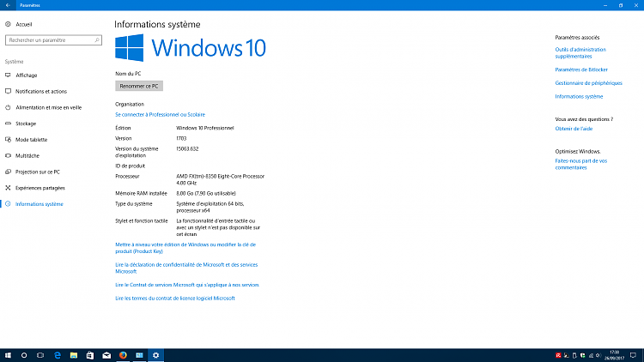The height and width of the screenshot is (362, 644).
Task: Open Cortana search circle on taskbar
Action: [24, 355]
